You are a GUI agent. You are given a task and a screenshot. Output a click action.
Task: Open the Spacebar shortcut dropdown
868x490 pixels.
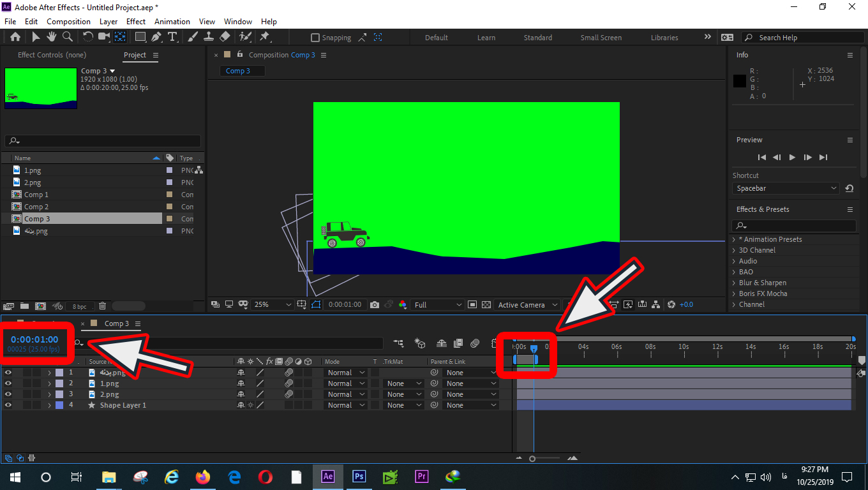pyautogui.click(x=786, y=188)
